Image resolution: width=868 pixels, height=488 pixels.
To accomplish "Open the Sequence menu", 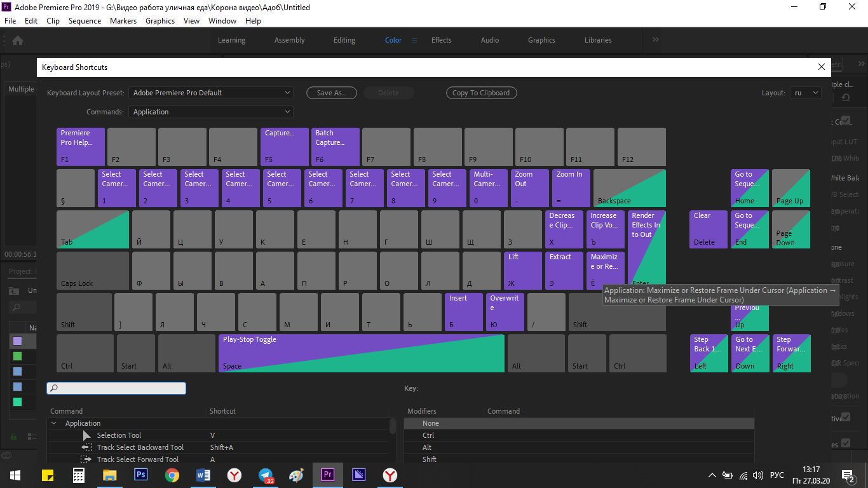I will (x=85, y=21).
